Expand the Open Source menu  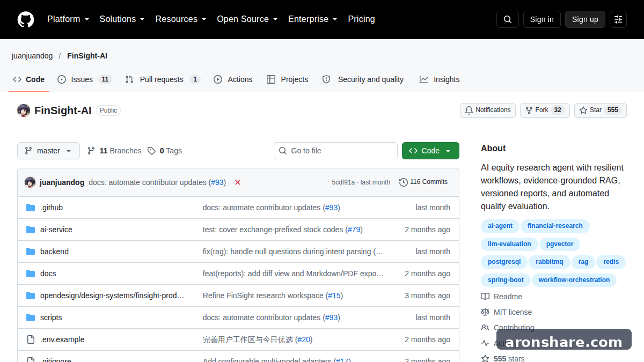pos(247,19)
